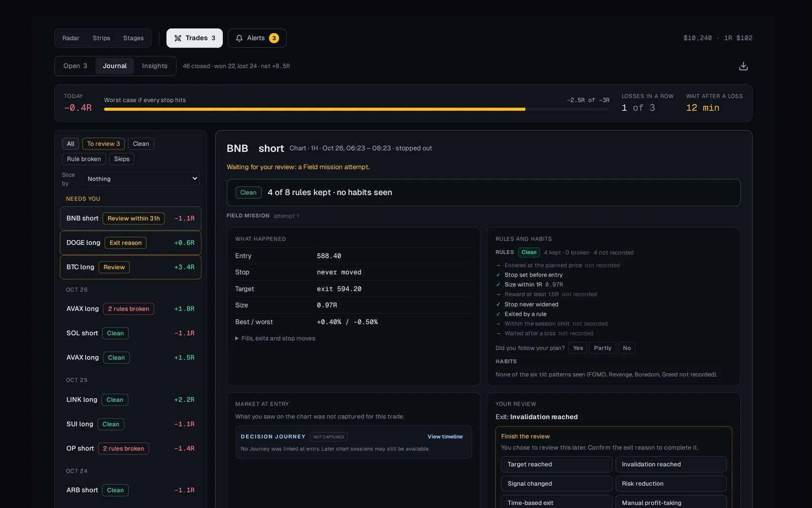The width and height of the screenshot is (812, 508).
Task: Click the Target value exit 594.20
Action: tap(339, 289)
